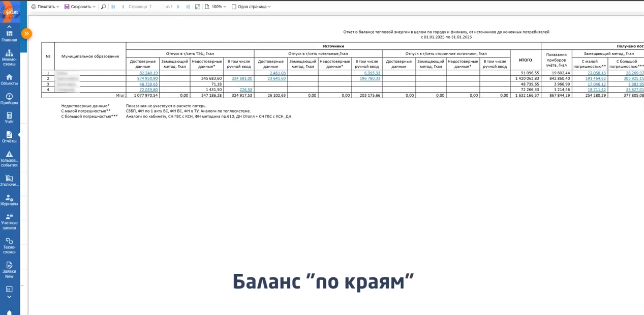Select the Учёт calculator icon
This screenshot has width=644, height=315.
(9, 118)
